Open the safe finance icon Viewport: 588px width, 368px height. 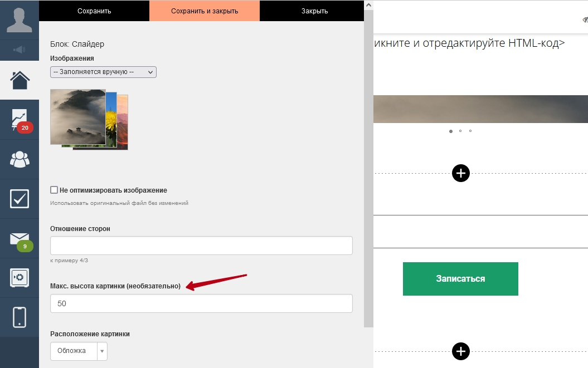coord(19,278)
